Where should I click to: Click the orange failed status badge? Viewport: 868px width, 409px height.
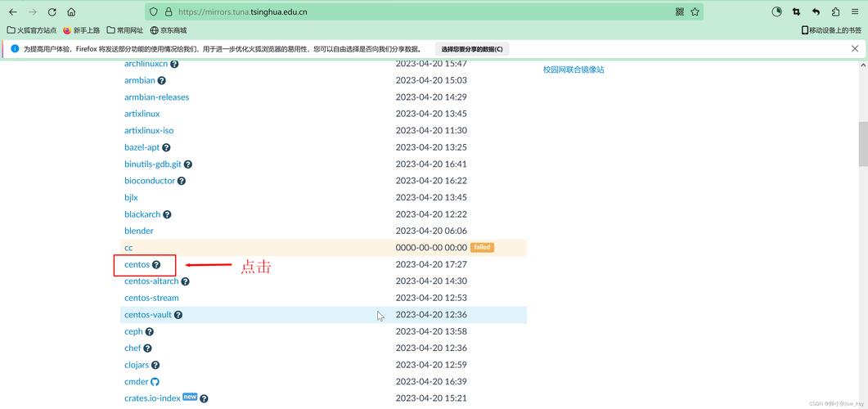482,247
